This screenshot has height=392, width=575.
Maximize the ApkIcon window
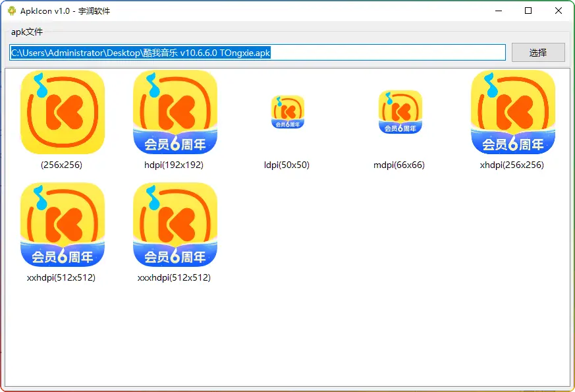(528, 11)
